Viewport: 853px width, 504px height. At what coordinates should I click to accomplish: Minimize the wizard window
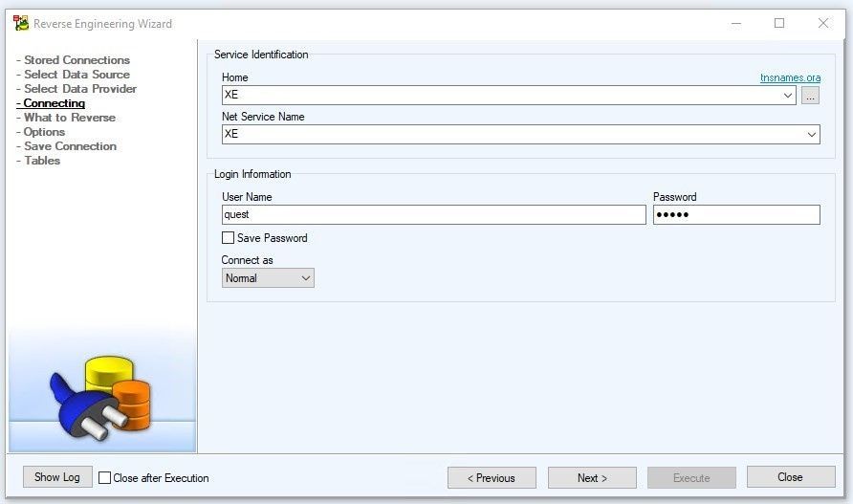(736, 23)
